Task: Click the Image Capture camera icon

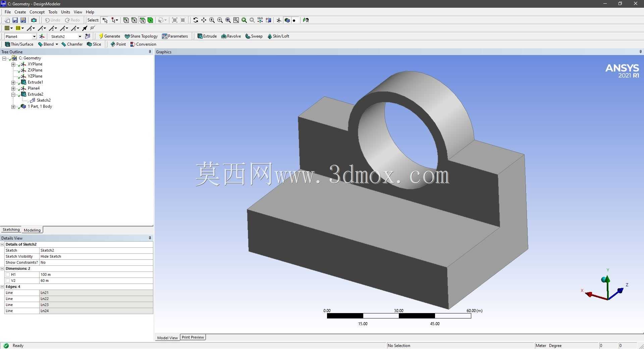Action: click(x=34, y=20)
